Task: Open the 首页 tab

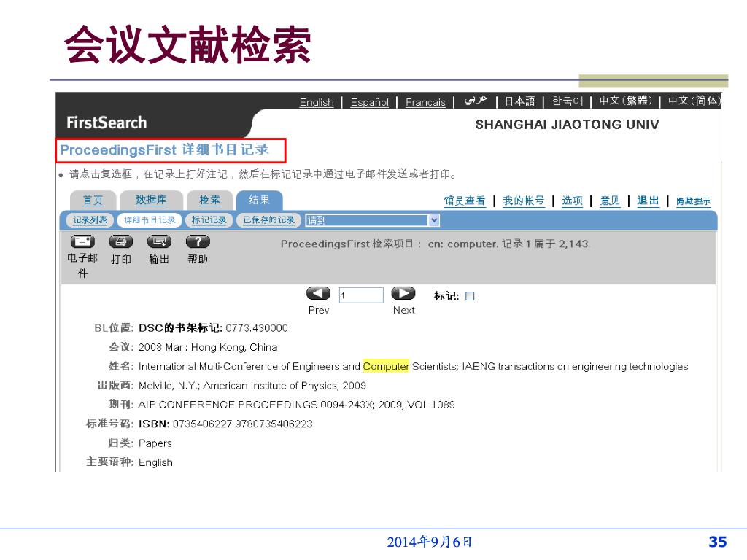Action: click(x=93, y=200)
